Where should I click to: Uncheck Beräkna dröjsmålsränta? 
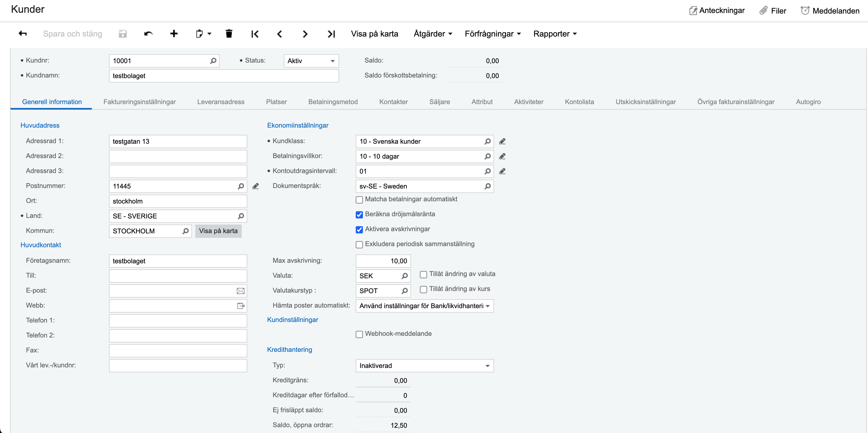pos(359,215)
